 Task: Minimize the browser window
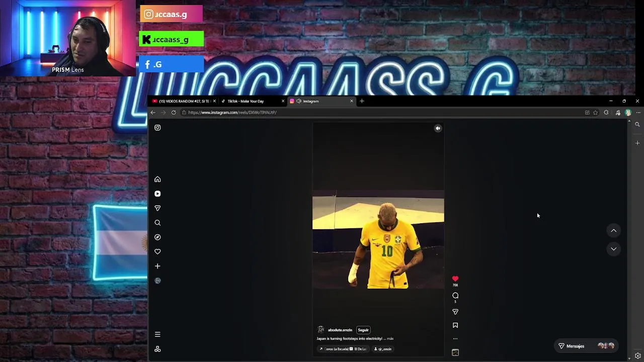[x=611, y=101]
